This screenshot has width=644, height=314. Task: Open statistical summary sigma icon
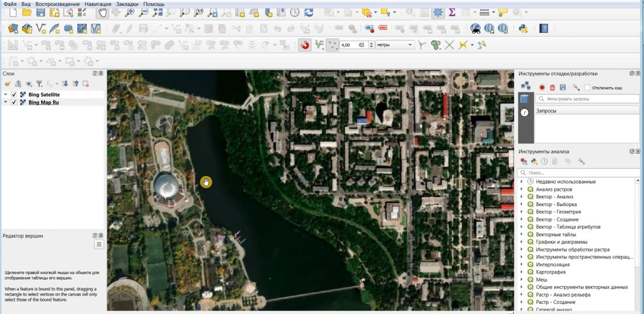pyautogui.click(x=452, y=12)
